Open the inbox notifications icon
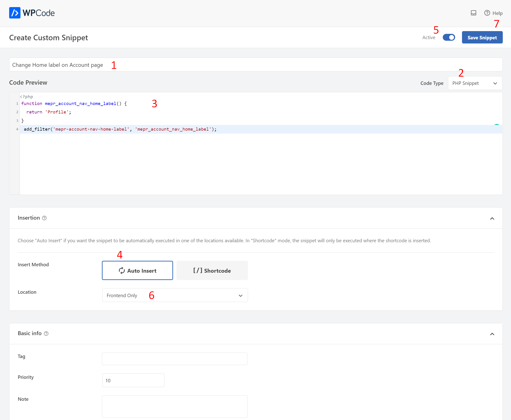The height and width of the screenshot is (420, 511). coord(473,13)
